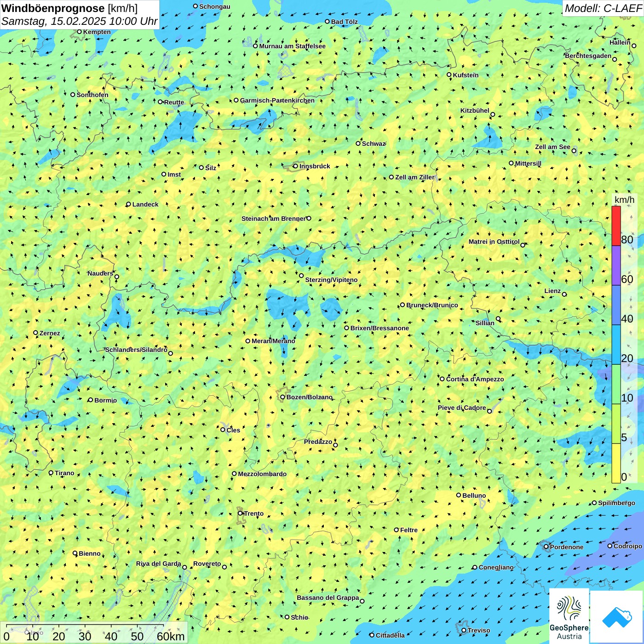Click the yellow 0–5 km/h legend swatch
The height and width of the screenshot is (644, 644).
[616, 463]
